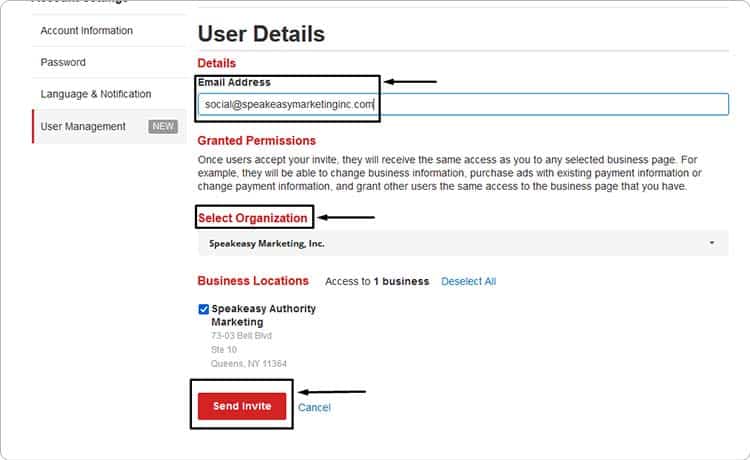750x460 pixels.
Task: Uncheck Speakeasy Authority Marketing checkbox
Action: (203, 309)
